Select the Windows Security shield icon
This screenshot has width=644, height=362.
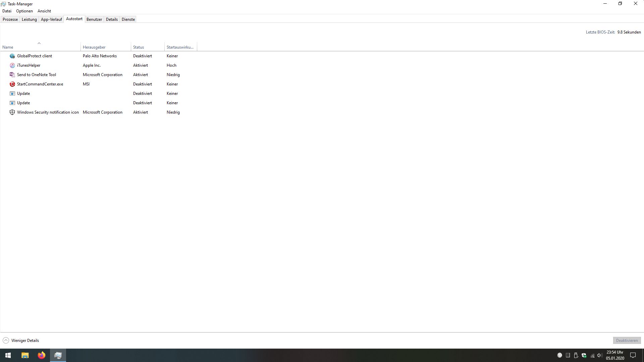(x=12, y=112)
